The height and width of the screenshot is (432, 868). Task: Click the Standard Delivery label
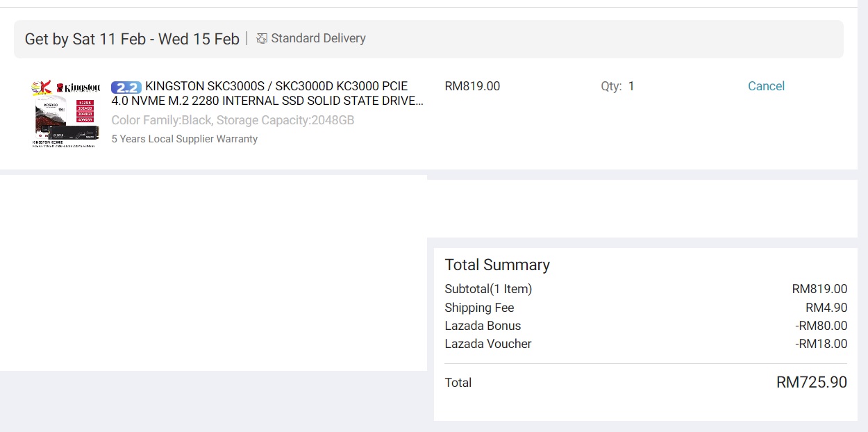click(x=318, y=38)
